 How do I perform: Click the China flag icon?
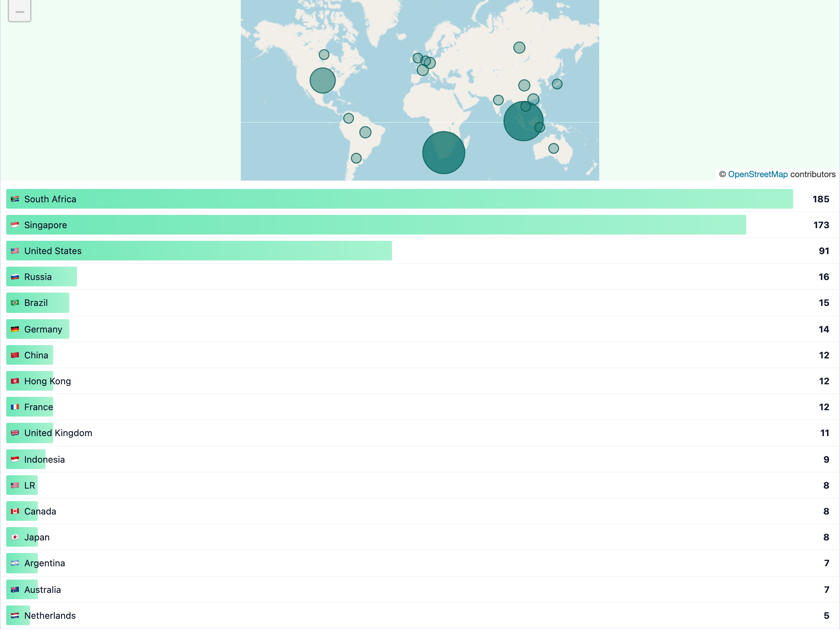pyautogui.click(x=15, y=355)
